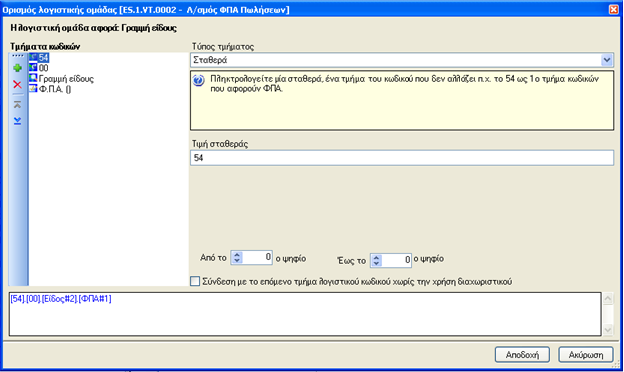624x372 pixels.
Task: Click the Τιμή σταθεράς input field
Action: pos(402,158)
